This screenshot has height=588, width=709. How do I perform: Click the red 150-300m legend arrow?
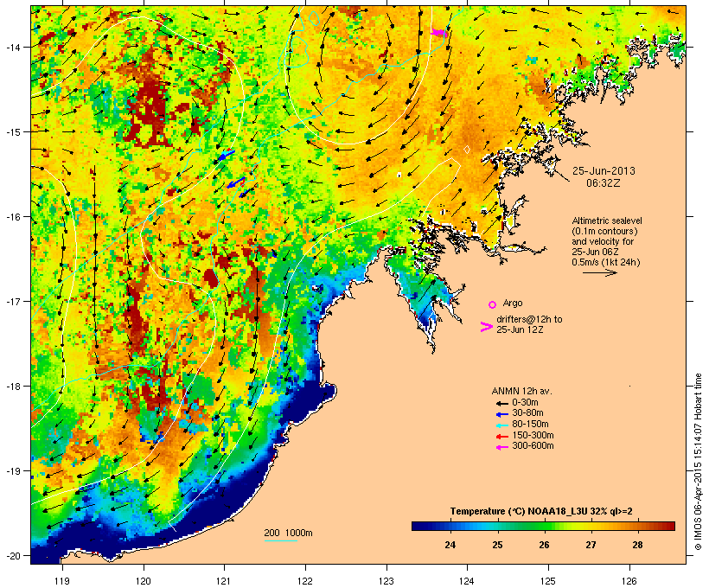click(502, 436)
